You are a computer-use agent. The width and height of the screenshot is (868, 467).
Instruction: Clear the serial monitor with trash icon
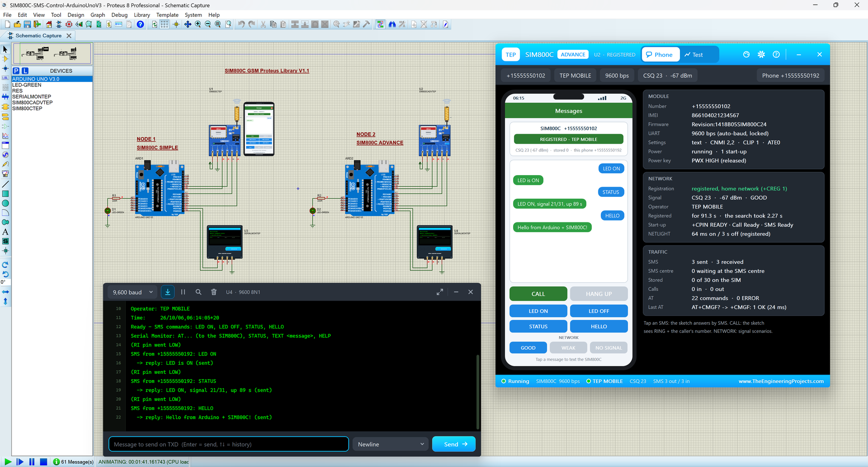(214, 292)
